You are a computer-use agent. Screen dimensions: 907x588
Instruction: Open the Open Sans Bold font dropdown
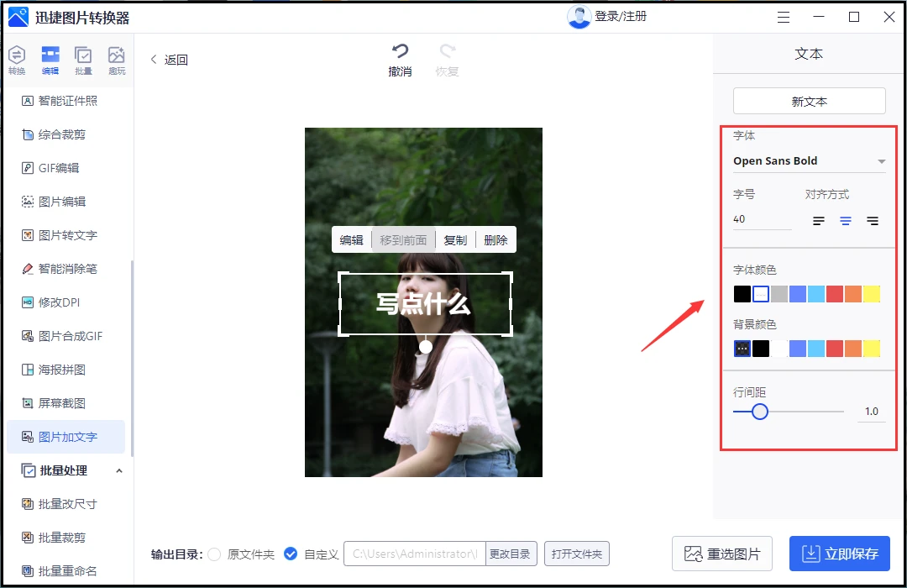tap(810, 161)
